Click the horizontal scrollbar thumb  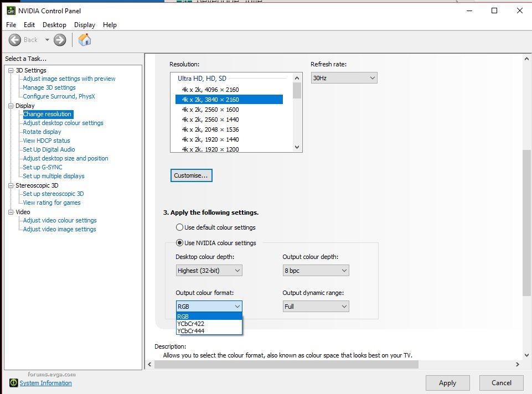[x=286, y=364]
